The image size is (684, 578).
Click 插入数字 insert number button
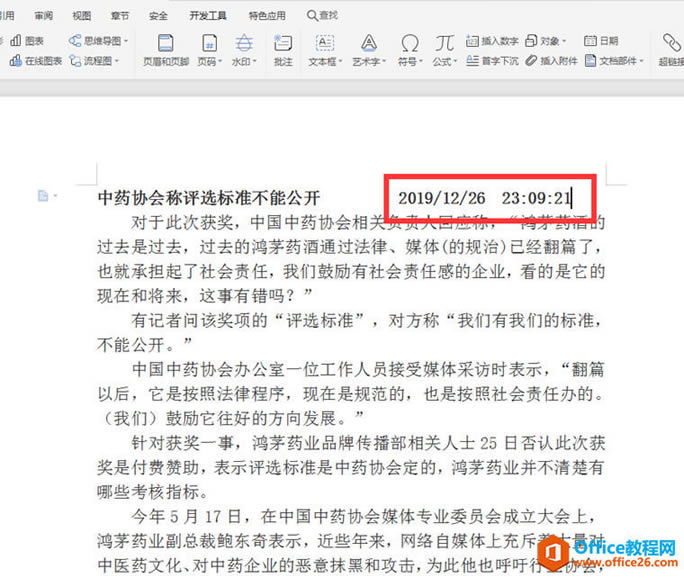pyautogui.click(x=492, y=41)
